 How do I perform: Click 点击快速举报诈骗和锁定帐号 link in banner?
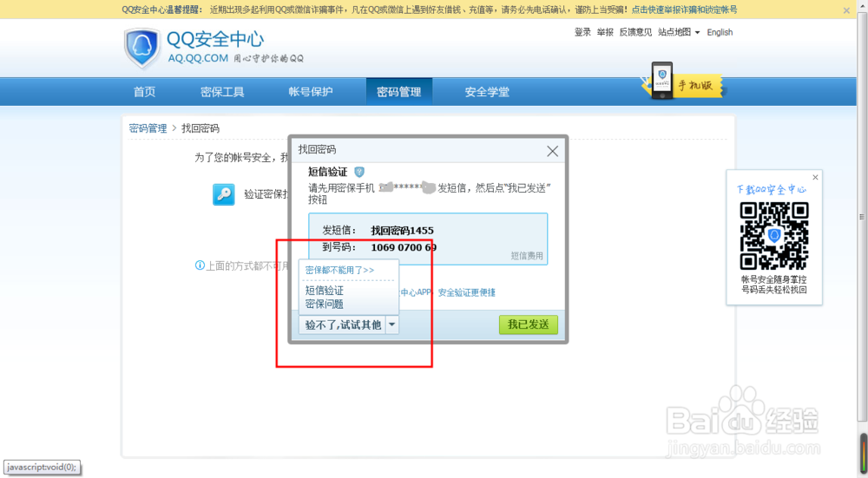(x=684, y=10)
